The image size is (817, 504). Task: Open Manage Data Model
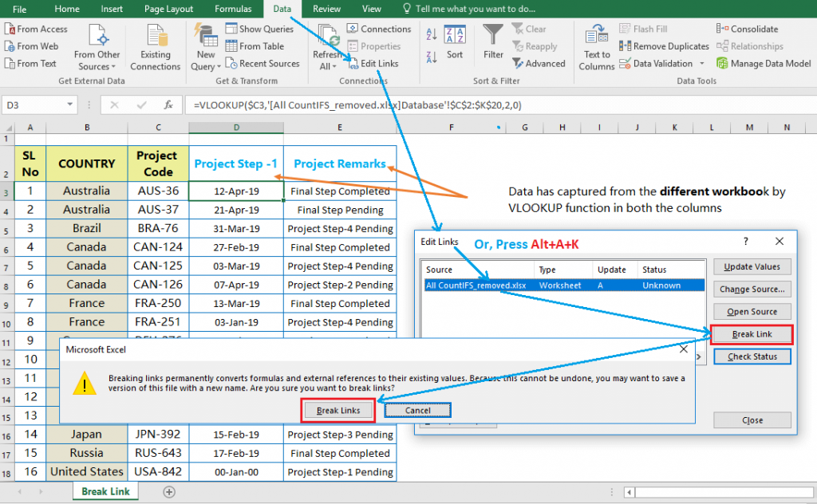[764, 64]
